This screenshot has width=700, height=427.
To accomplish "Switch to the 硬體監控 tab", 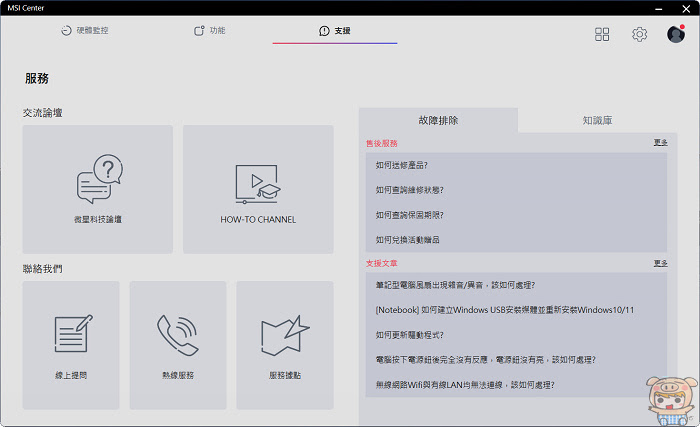I will point(85,30).
